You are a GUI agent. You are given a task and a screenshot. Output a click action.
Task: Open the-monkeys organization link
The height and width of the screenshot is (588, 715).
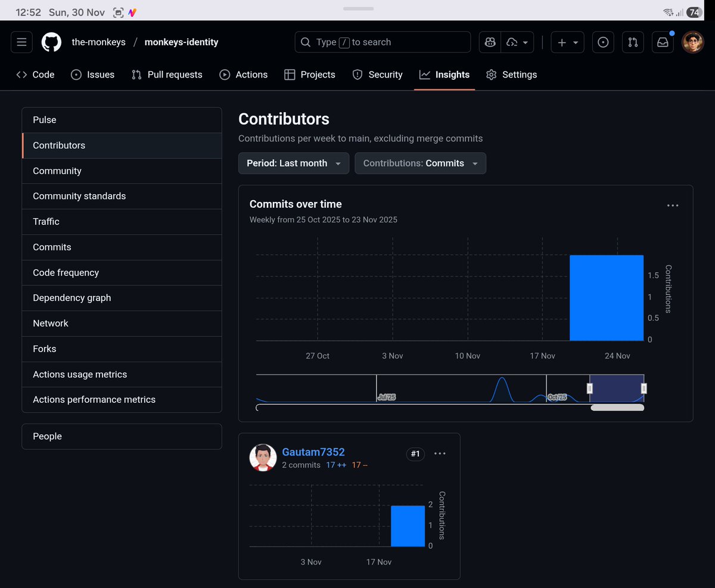(99, 42)
